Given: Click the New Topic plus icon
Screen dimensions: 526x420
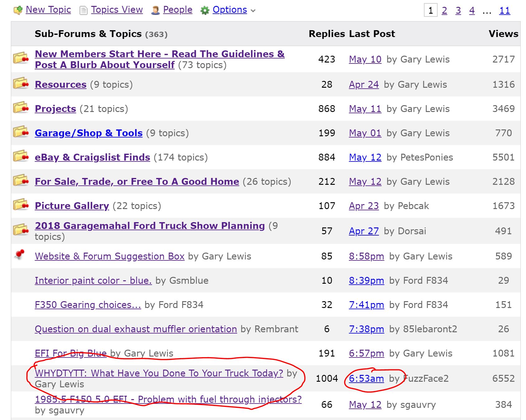Looking at the screenshot, I should [x=18, y=10].
